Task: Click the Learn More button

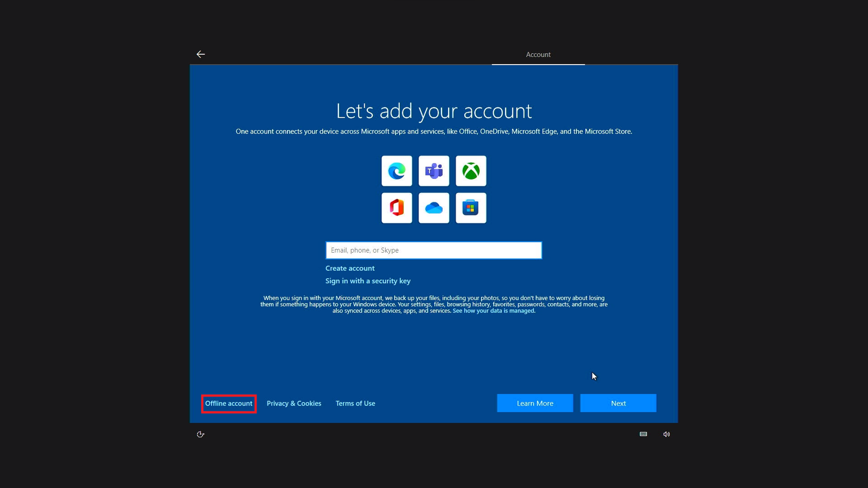Action: pos(535,403)
